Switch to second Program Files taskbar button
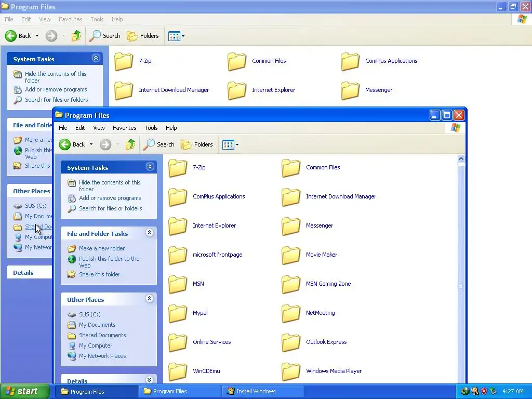532x399 pixels. [x=179, y=392]
